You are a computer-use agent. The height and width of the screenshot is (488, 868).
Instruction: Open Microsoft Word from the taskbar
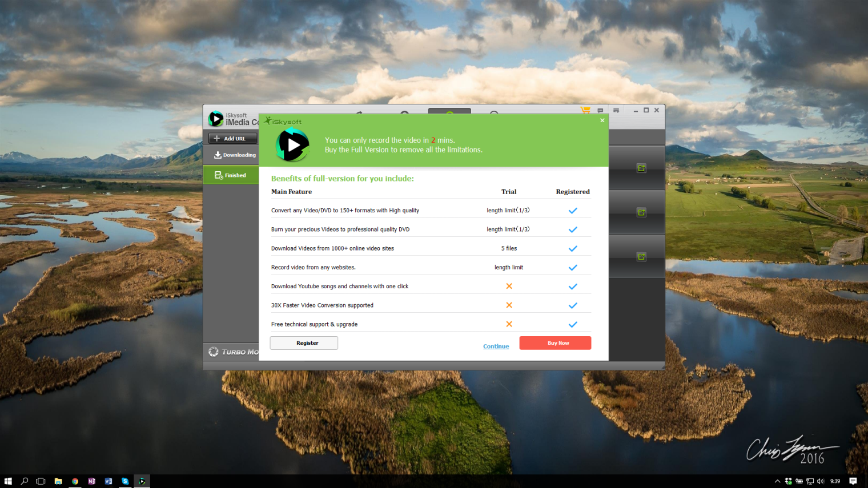(x=108, y=481)
